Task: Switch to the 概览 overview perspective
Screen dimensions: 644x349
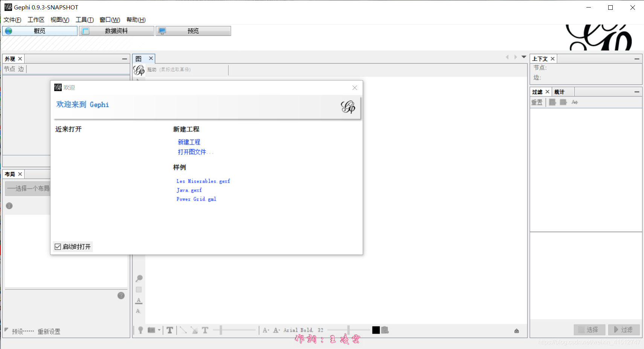Action: [40, 31]
